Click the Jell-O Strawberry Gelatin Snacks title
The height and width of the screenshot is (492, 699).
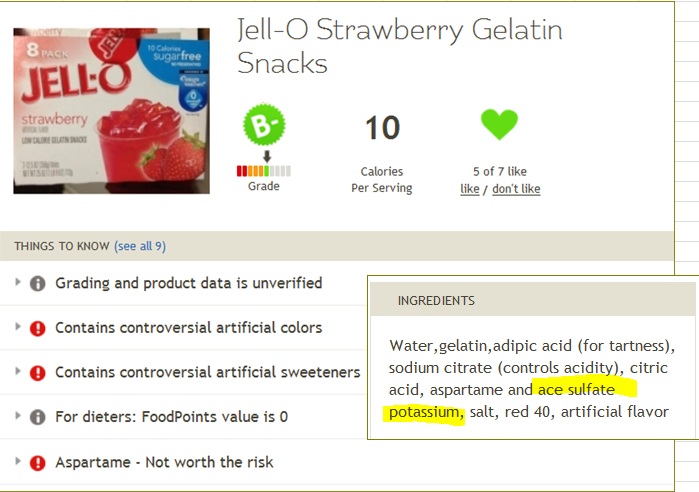[399, 46]
